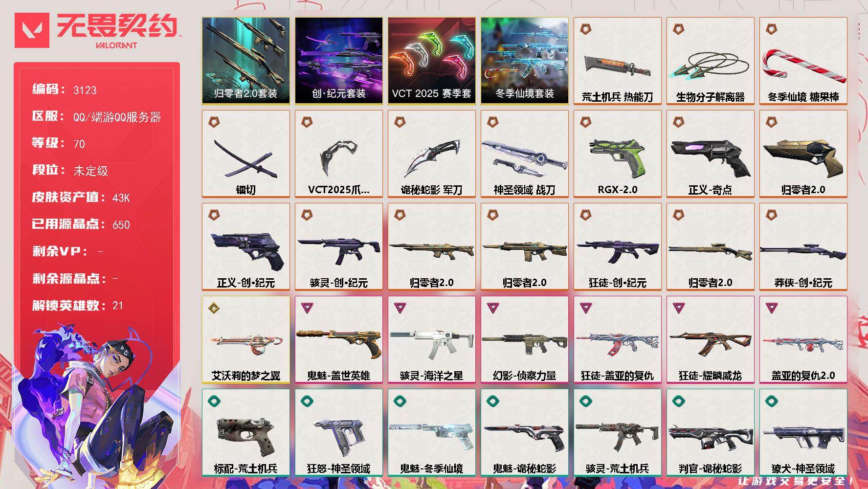868x489 pixels.
Task: Click the 正义-奇点 sheriff skin
Action: tap(710, 154)
